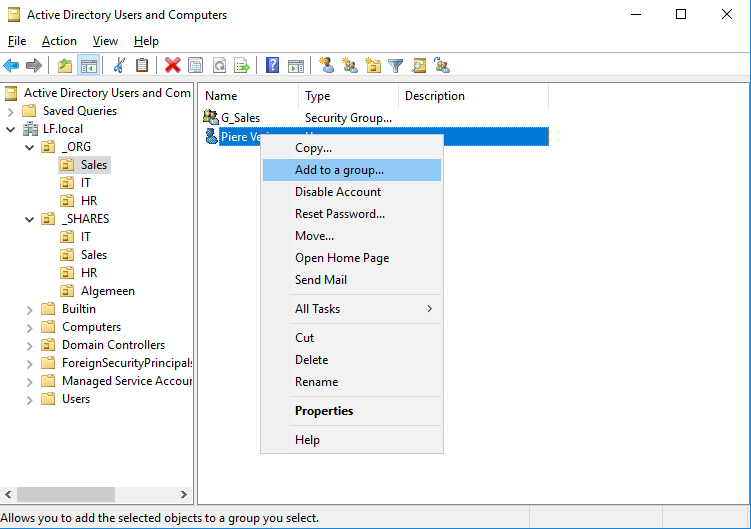Go up one level with folder icon

pyautogui.click(x=65, y=65)
